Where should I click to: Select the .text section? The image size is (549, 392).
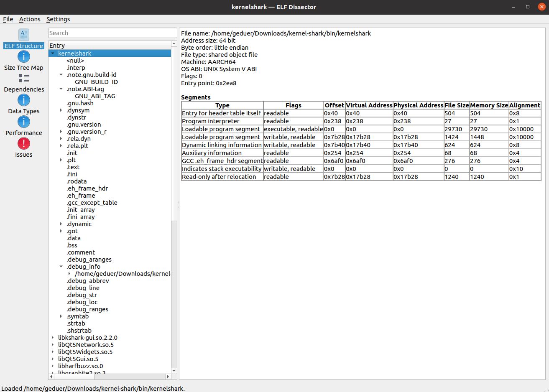(x=73, y=167)
